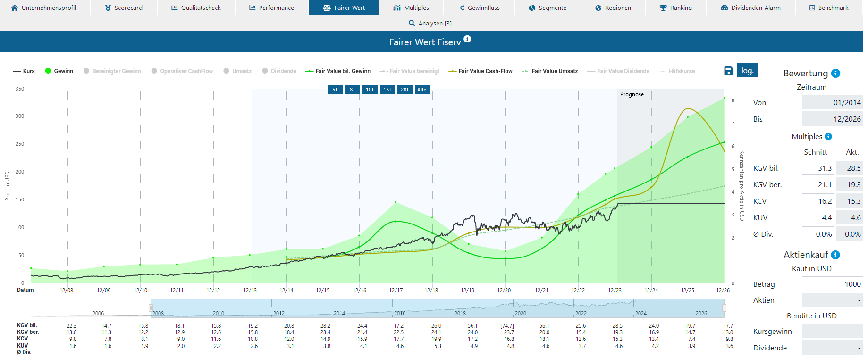The height and width of the screenshot is (357, 868).
Task: Click the 2016 label in range navigator
Action: 400,313
